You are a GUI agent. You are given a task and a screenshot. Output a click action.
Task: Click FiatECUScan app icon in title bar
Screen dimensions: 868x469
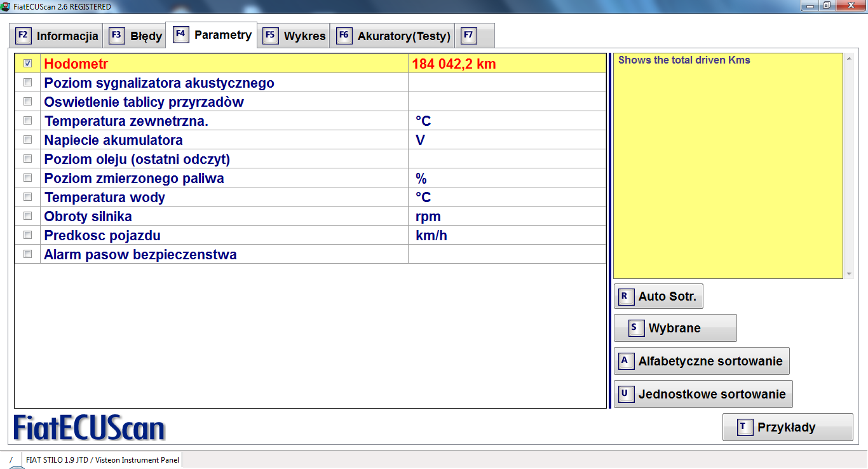[x=6, y=6]
